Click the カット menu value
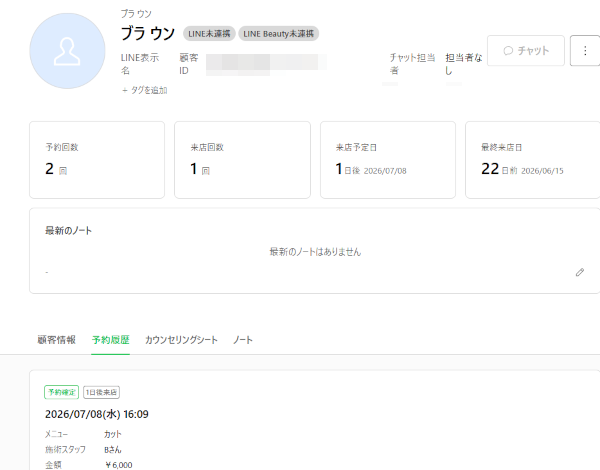The image size is (600, 470). pyautogui.click(x=112, y=434)
